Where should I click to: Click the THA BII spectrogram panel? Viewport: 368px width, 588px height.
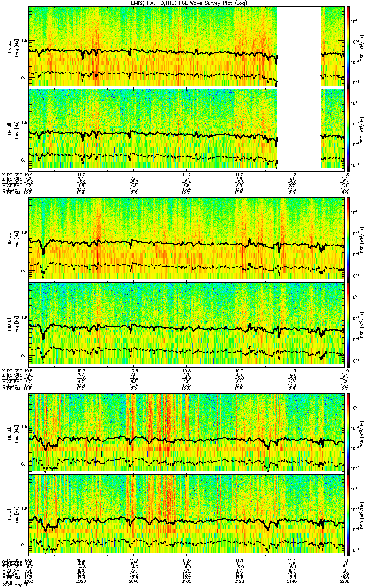186,129
